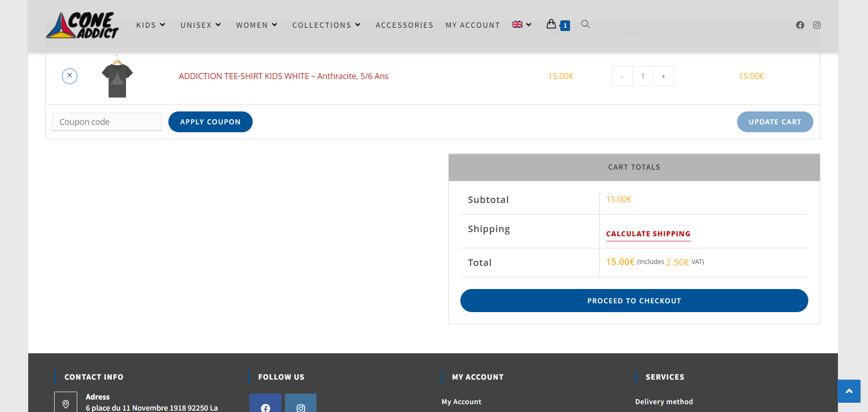Click CALCULATE SHIPPING link
This screenshot has height=412, width=868.
tap(648, 234)
